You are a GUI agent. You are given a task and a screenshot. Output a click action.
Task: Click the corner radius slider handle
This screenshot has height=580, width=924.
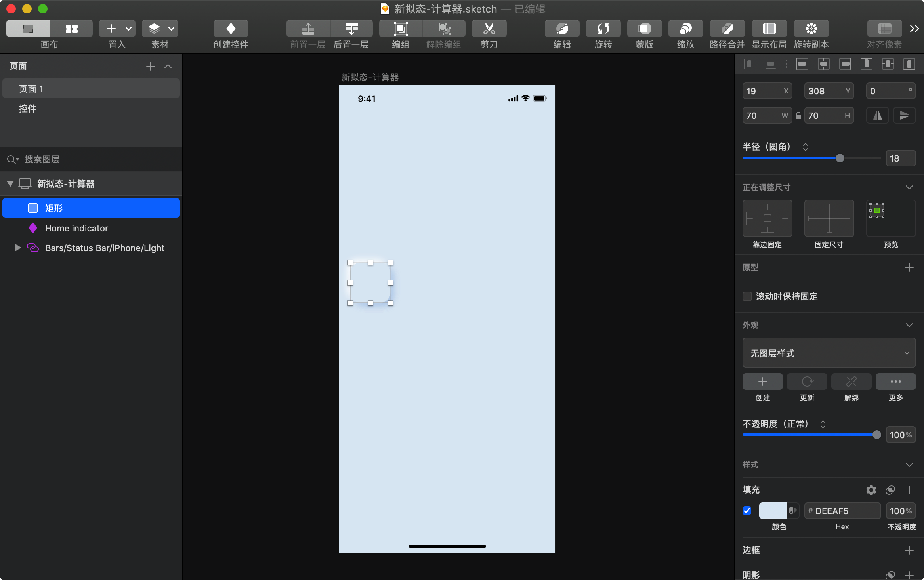click(840, 158)
